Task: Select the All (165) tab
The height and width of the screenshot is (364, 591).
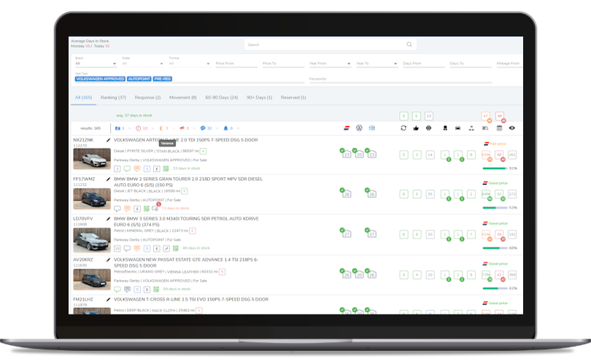Action: coord(83,98)
